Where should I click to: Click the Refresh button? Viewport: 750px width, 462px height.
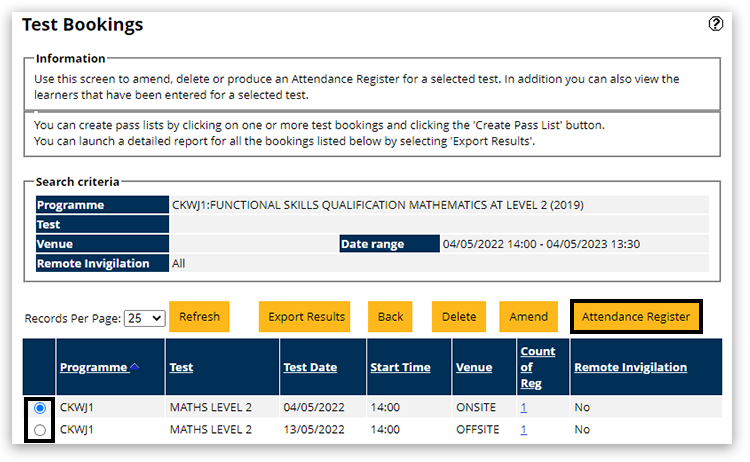[x=199, y=317]
